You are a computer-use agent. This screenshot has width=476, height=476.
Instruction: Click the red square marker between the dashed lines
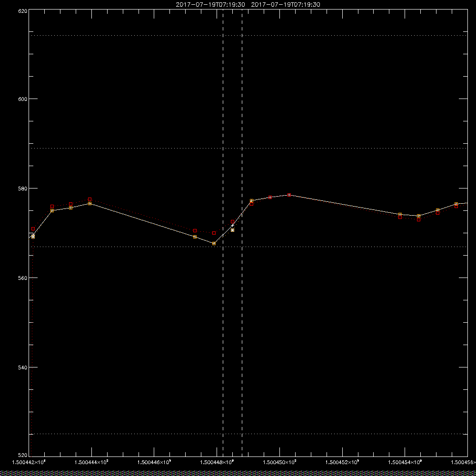pyautogui.click(x=233, y=222)
